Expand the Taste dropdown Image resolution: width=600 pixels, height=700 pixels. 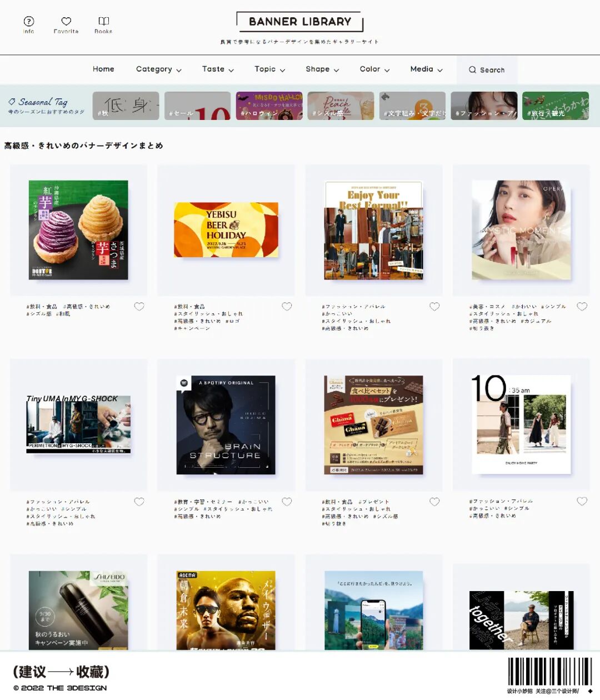point(218,69)
